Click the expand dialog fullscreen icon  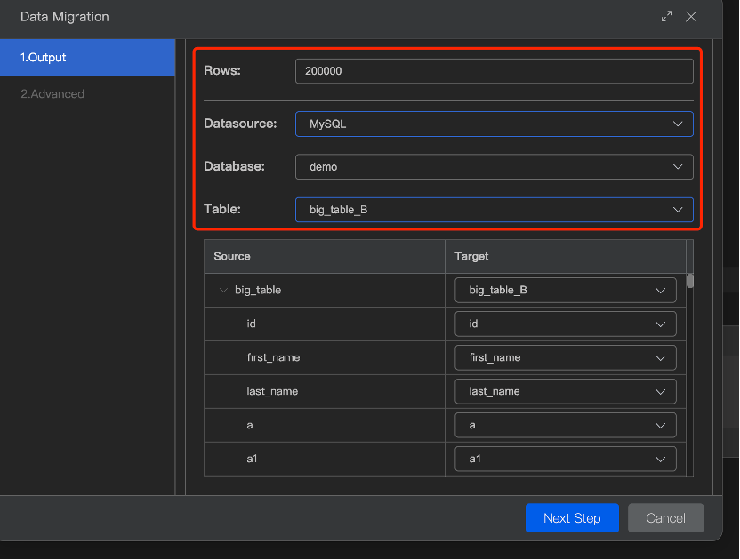(x=667, y=17)
